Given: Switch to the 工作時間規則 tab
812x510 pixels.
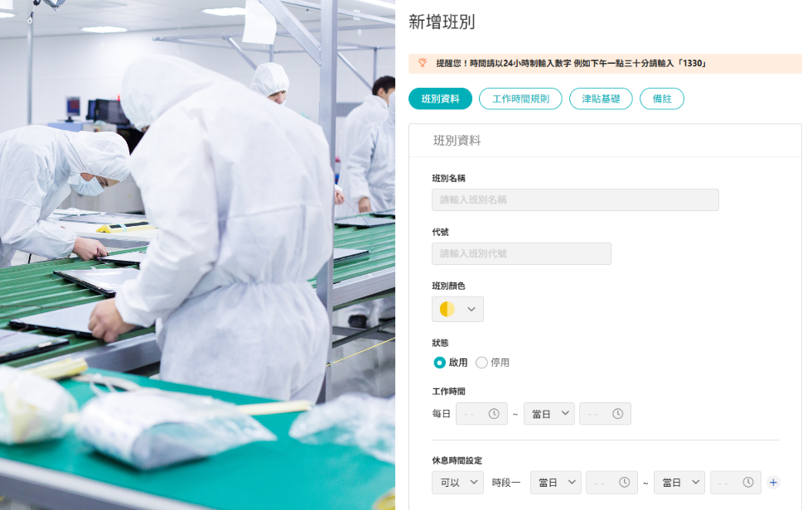Looking at the screenshot, I should [520, 99].
